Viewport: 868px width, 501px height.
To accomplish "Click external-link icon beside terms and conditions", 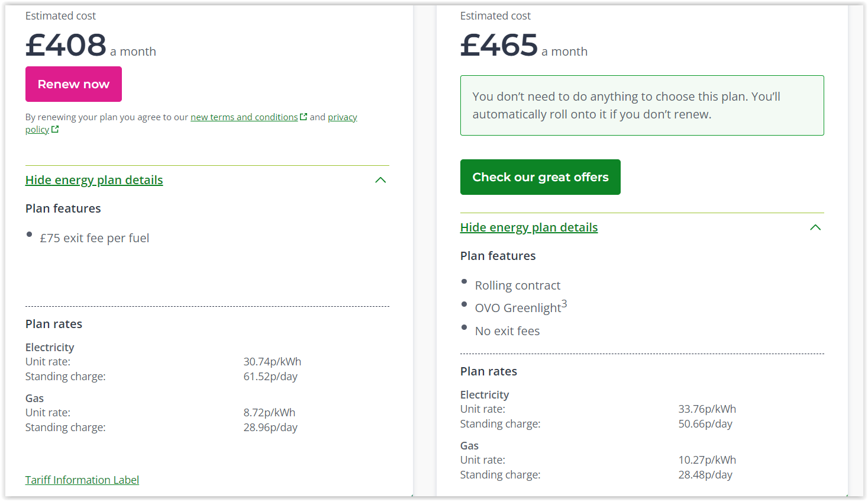I will pos(304,117).
